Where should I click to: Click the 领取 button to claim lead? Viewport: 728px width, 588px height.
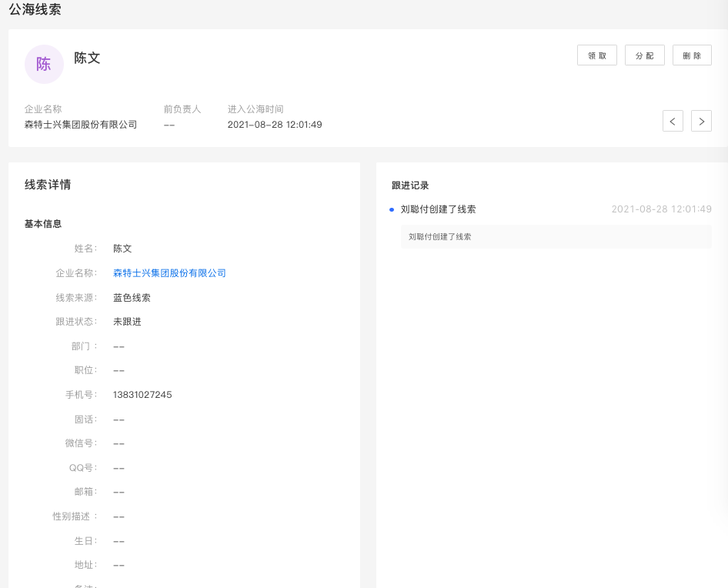596,55
